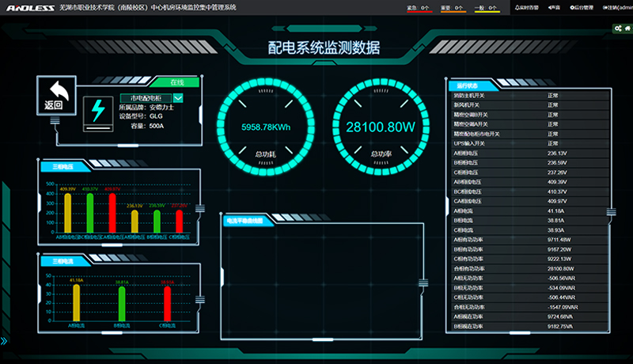Open the settings gears icon at top right
This screenshot has width=633, height=364.
coord(617,28)
